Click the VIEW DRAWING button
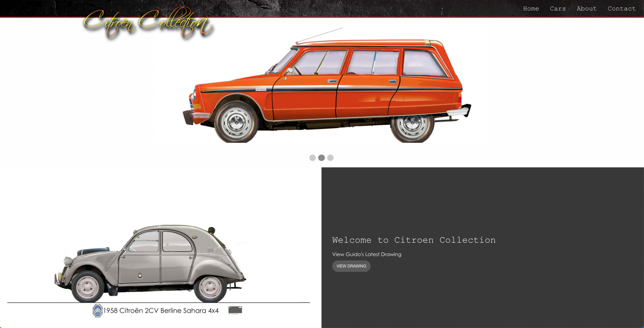The height and width of the screenshot is (328, 644). click(351, 266)
